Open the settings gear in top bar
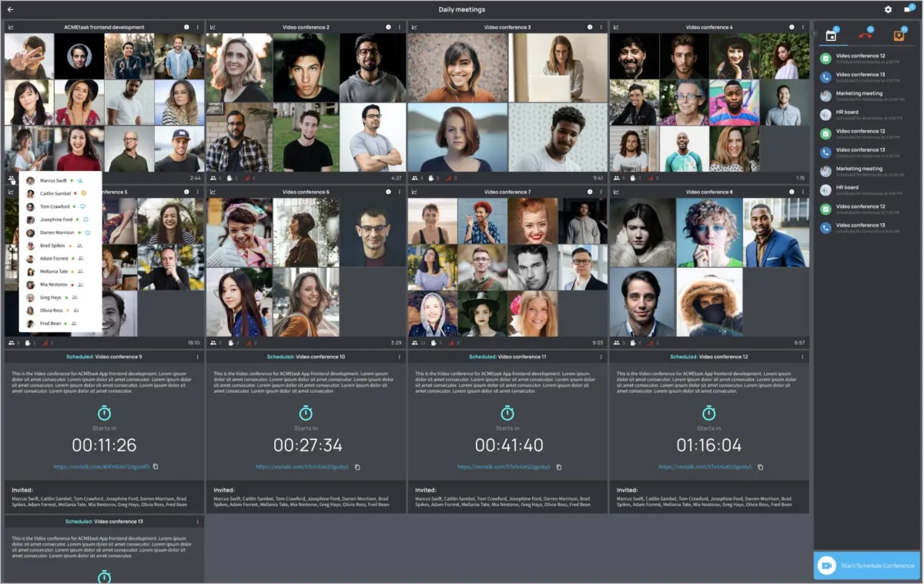The height and width of the screenshot is (584, 924). (x=887, y=9)
